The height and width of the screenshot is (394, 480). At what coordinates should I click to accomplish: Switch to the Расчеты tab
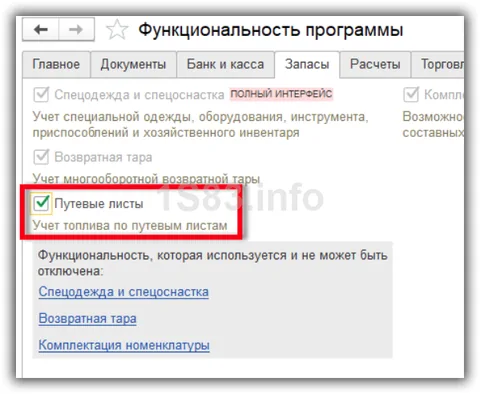tap(375, 64)
